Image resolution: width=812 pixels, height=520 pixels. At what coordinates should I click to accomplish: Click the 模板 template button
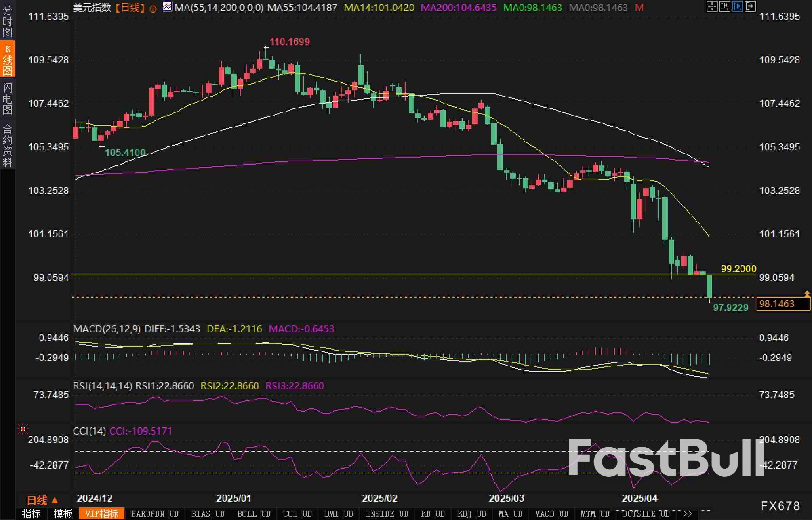pos(63,514)
